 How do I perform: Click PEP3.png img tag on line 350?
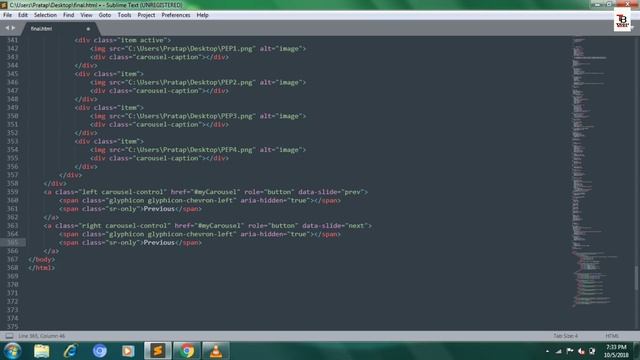198,116
